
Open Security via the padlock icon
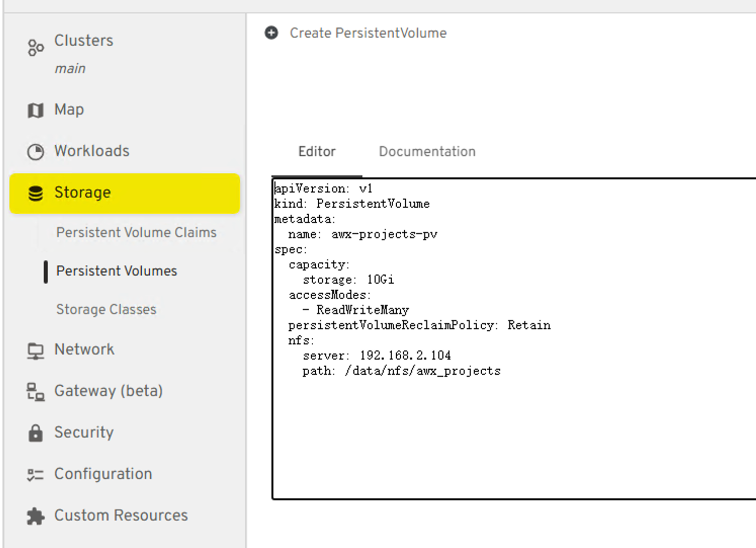[35, 433]
